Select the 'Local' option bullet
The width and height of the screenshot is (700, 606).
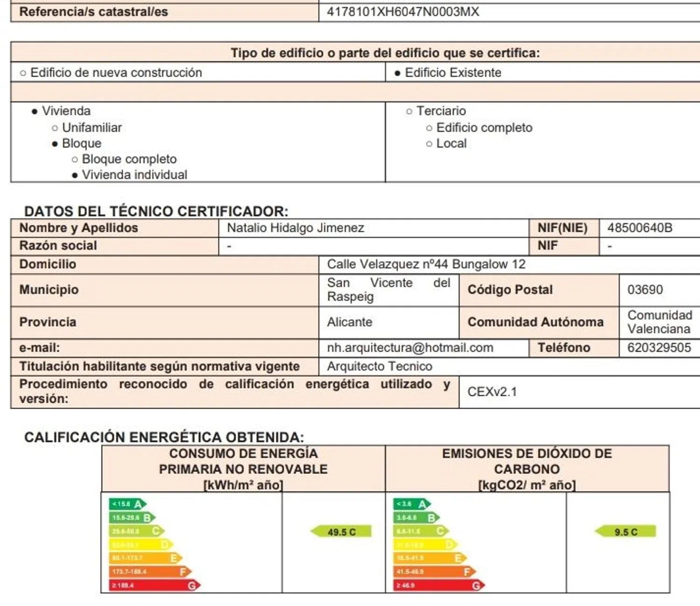[x=429, y=144]
